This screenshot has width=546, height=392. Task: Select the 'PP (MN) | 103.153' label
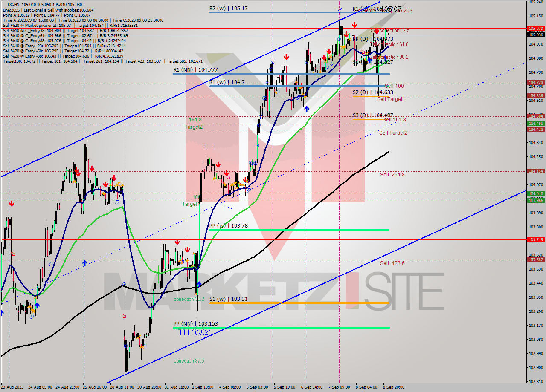click(x=195, y=324)
